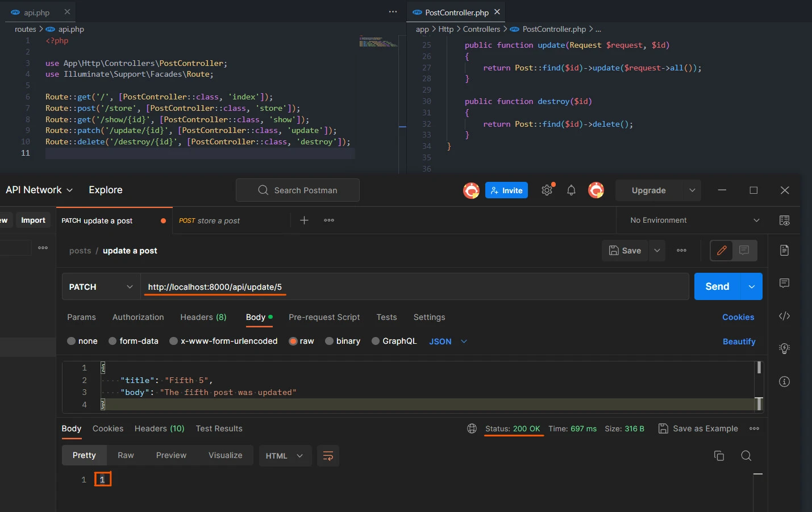Search the response with magnifier icon
This screenshot has width=812, height=512.
click(746, 456)
